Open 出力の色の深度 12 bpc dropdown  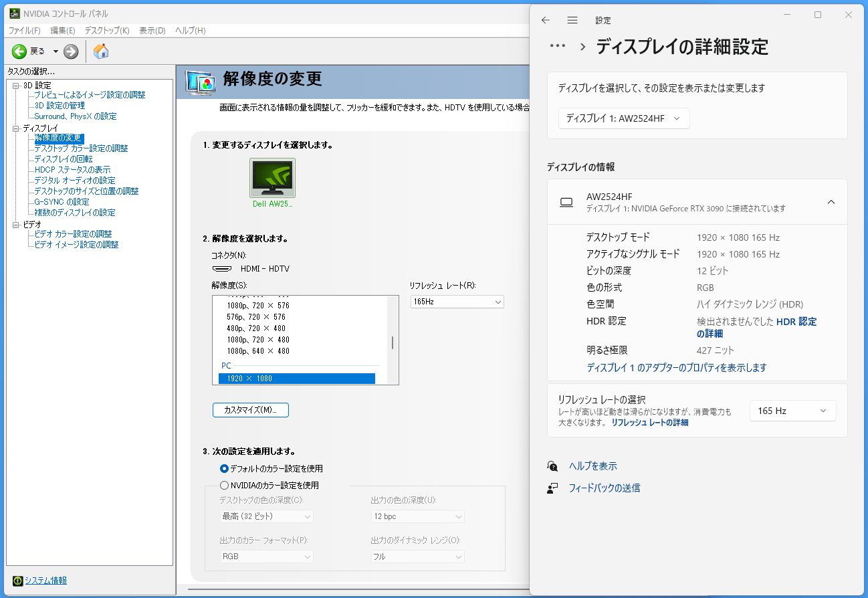click(x=417, y=516)
